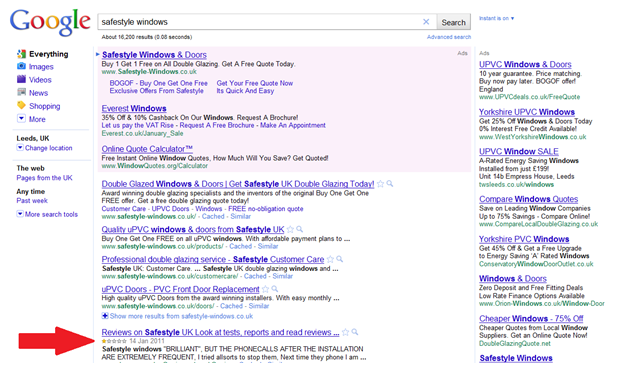Image resolution: width=619 pixels, height=375 pixels.
Task: Open Yorkshire UPVC Windows sidebar ad
Action: (x=527, y=112)
